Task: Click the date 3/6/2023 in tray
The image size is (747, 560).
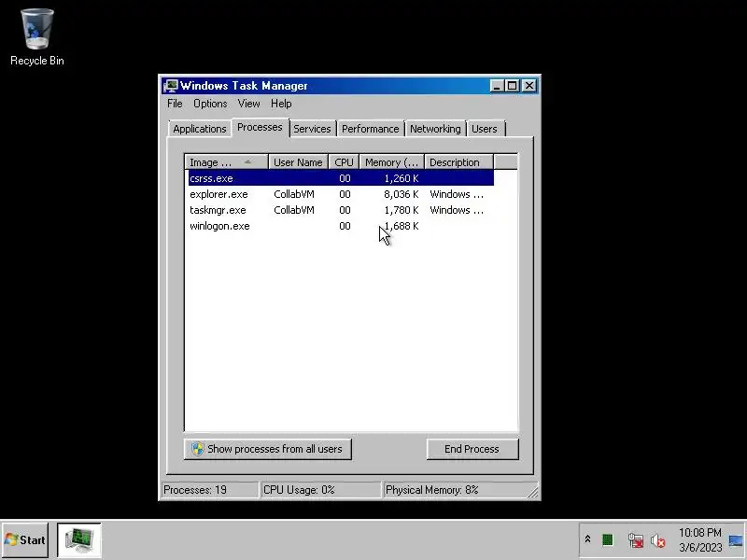Action: [x=700, y=547]
